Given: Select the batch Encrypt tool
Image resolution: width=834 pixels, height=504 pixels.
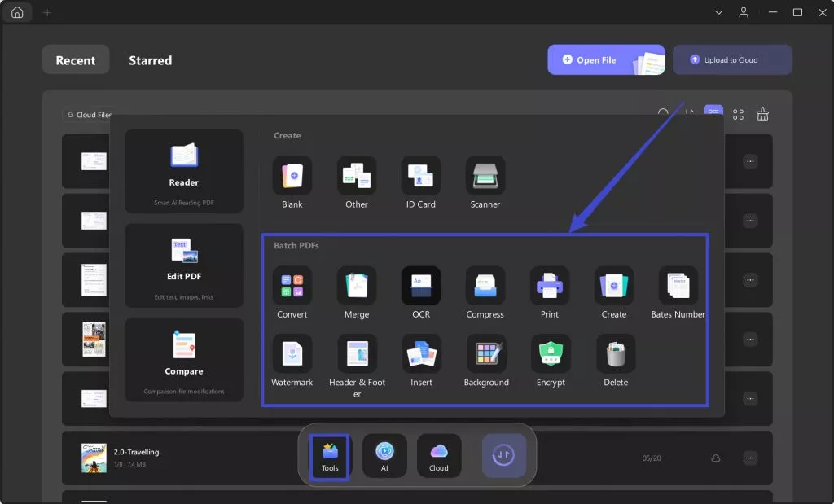Looking at the screenshot, I should click(x=551, y=361).
